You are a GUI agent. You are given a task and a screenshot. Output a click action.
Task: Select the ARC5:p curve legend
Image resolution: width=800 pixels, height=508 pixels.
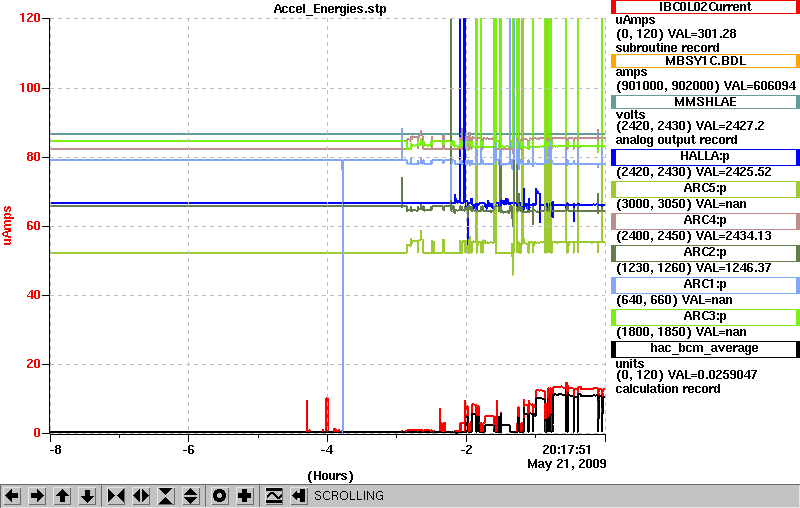(x=705, y=189)
